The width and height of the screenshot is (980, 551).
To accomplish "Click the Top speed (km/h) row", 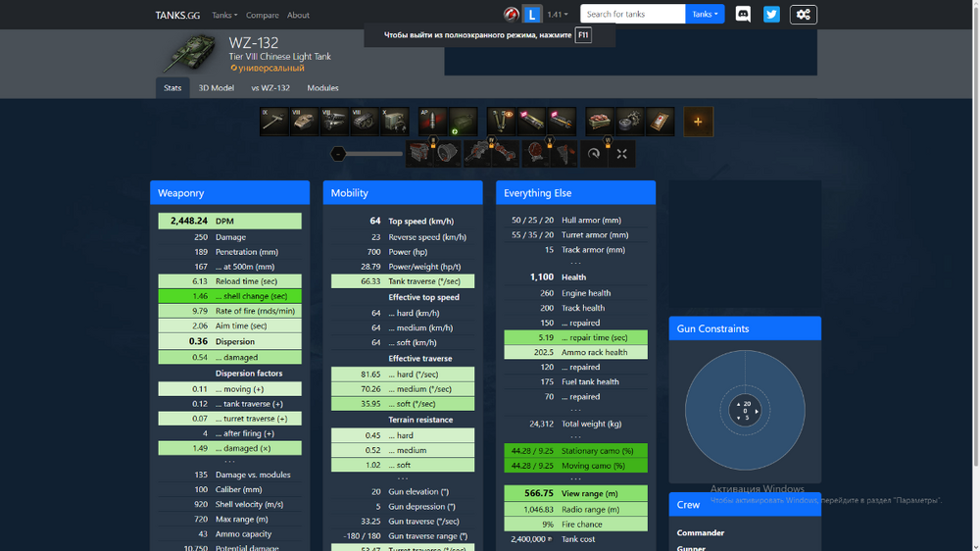I will (403, 221).
